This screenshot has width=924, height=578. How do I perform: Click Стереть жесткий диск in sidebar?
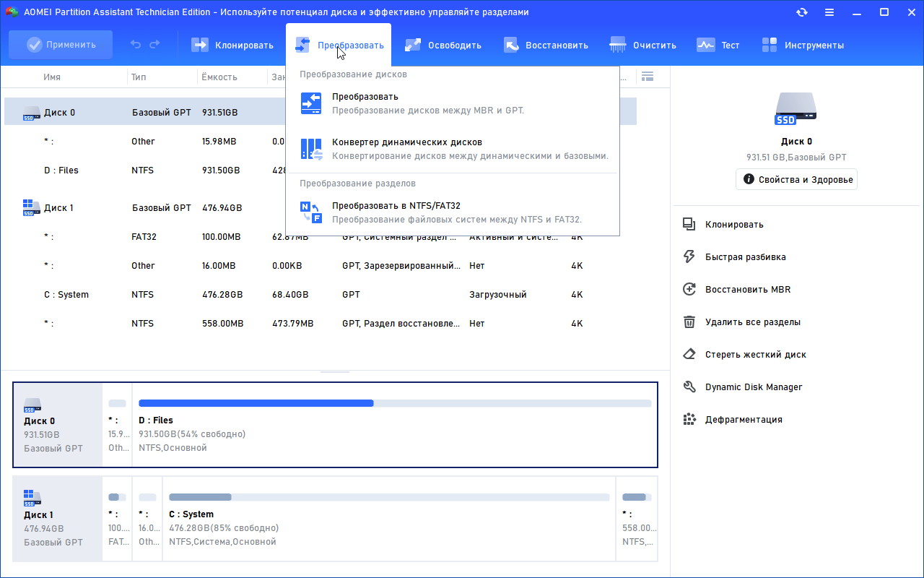(x=756, y=354)
